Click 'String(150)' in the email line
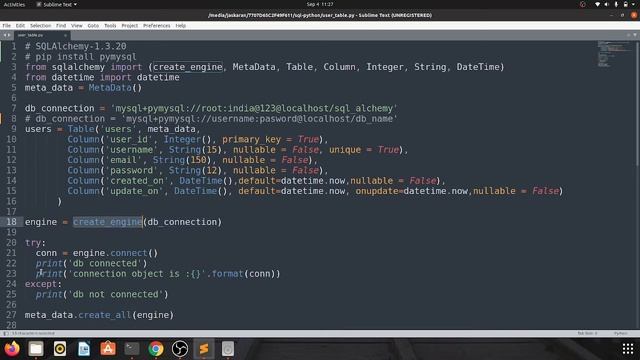The image size is (640, 360). [x=182, y=160]
